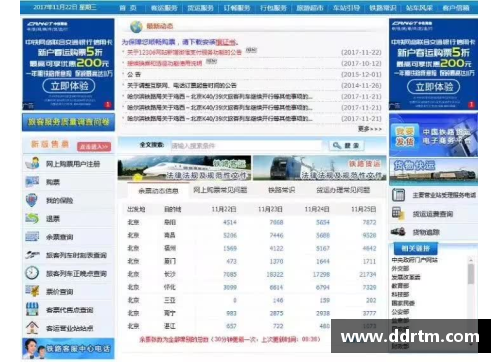Click 中央政府门户网站 in related links
Viewport: 500px width, 362px height.
(x=414, y=260)
